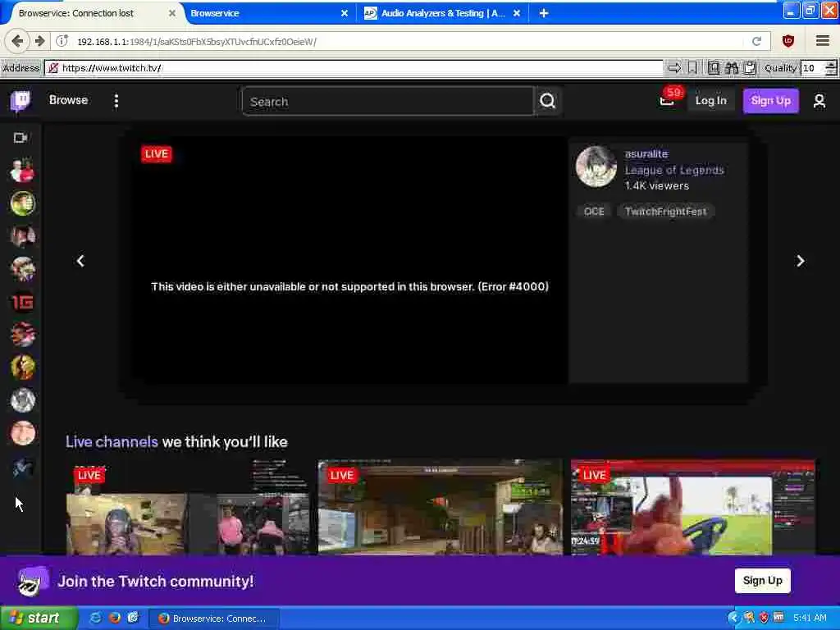
Task: Click the Browservice taskbar window button
Action: 212,619
